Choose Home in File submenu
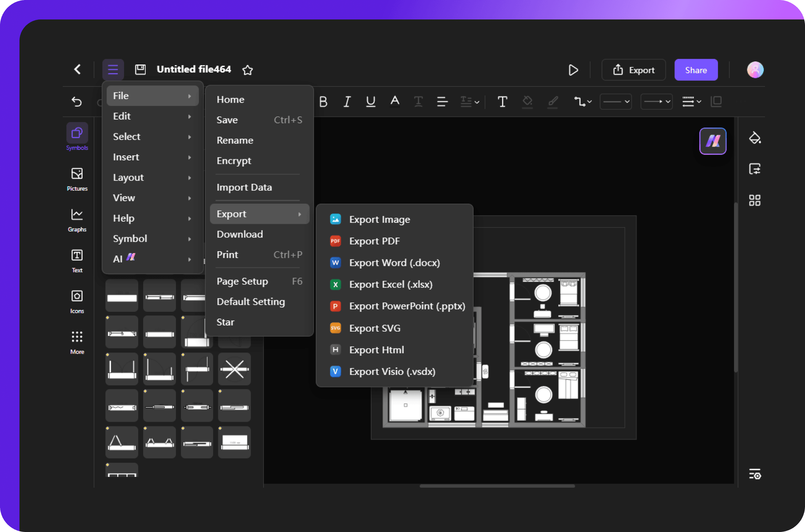The image size is (805, 532). tap(259, 99)
